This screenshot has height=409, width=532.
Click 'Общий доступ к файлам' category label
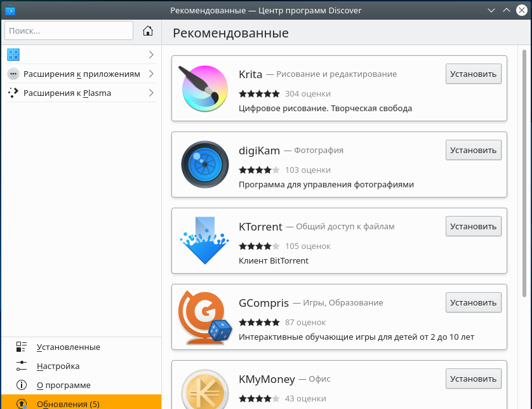point(345,226)
